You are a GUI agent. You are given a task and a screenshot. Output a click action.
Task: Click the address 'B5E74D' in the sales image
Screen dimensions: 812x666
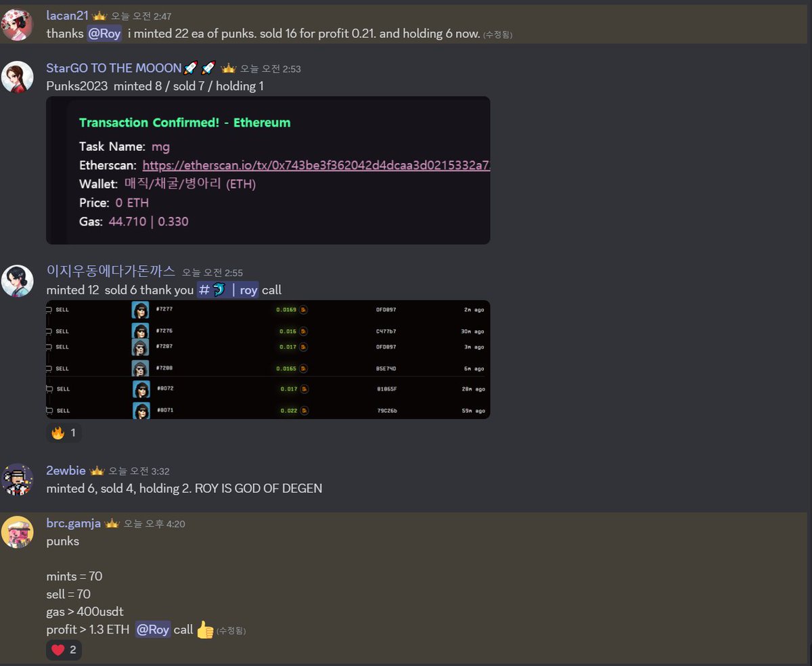point(386,369)
